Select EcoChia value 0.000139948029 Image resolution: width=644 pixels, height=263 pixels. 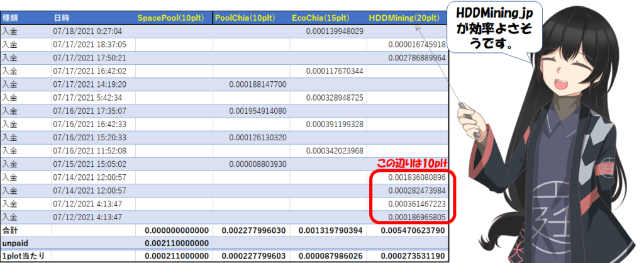335,31
